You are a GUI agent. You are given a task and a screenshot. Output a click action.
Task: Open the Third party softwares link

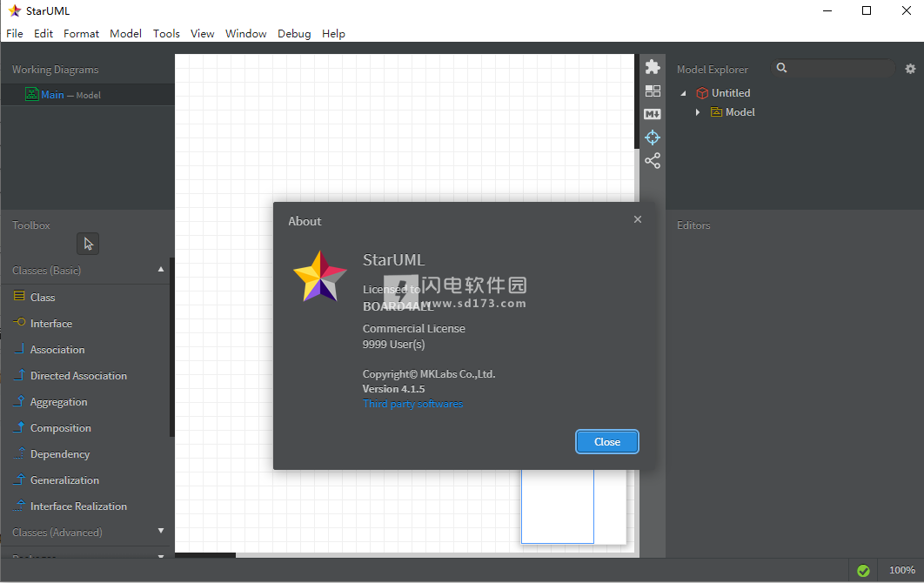pos(412,404)
